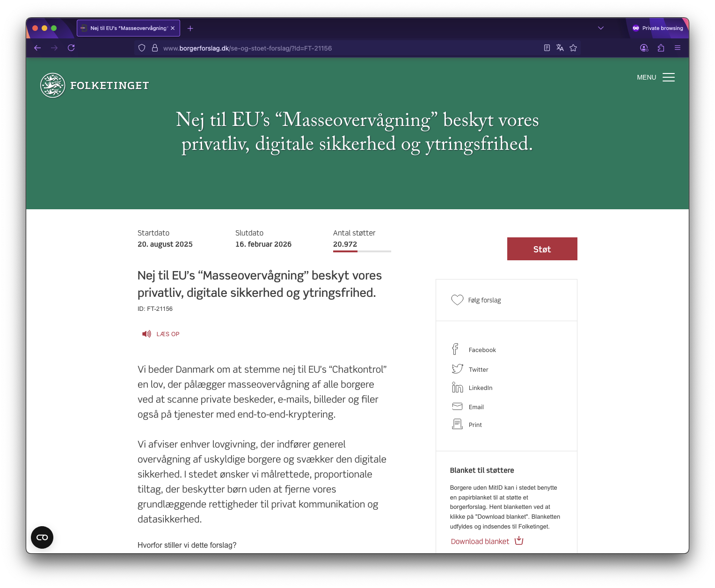715x588 pixels.
Task: Share proposal on LinkedIn
Action: (457, 388)
